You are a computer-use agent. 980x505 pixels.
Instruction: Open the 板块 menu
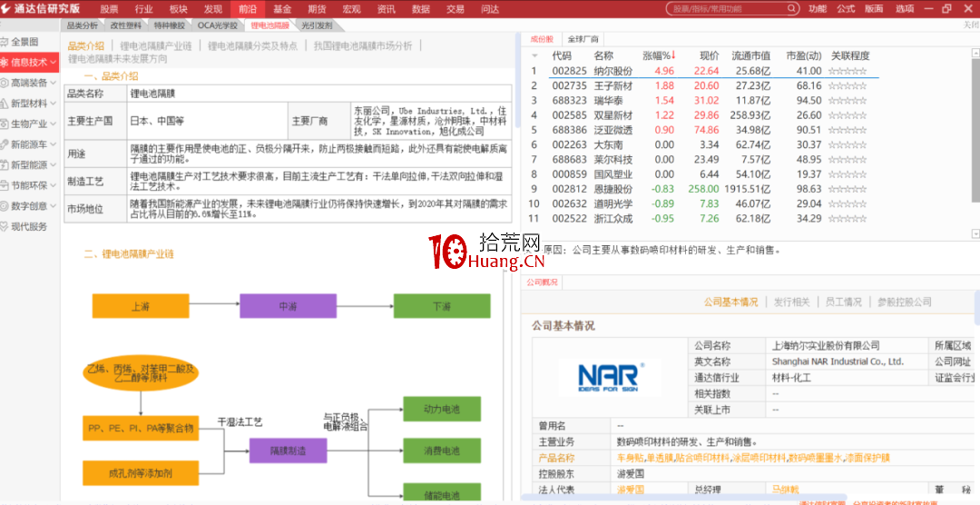coord(178,9)
